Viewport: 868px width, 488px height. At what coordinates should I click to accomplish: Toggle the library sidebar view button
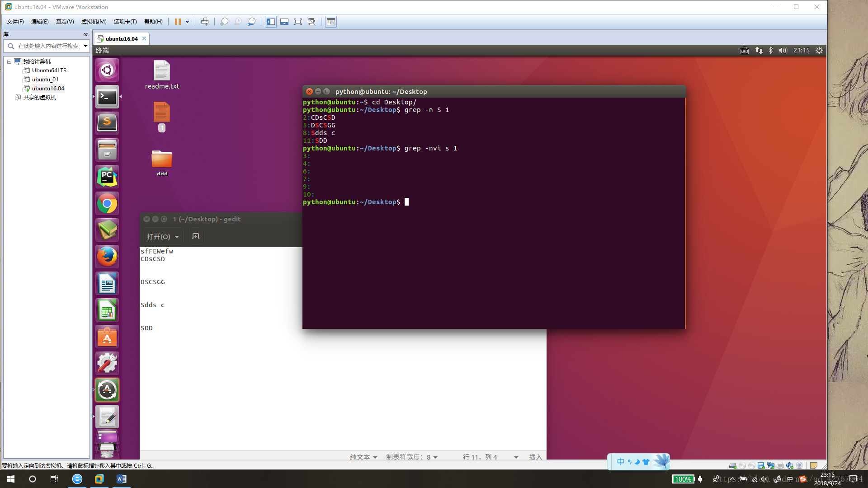[271, 22]
